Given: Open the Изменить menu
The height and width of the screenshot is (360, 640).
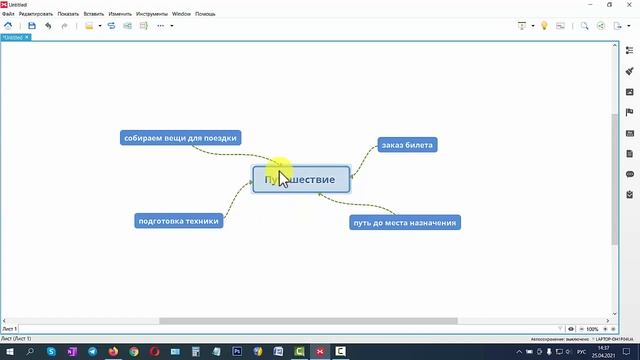Looking at the screenshot, I should 120,14.
